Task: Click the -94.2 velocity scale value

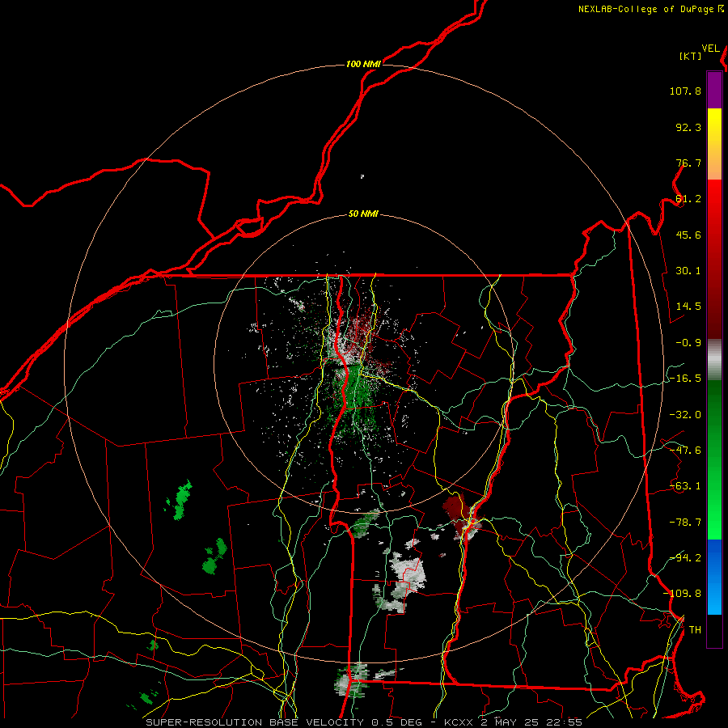Action: [x=685, y=558]
